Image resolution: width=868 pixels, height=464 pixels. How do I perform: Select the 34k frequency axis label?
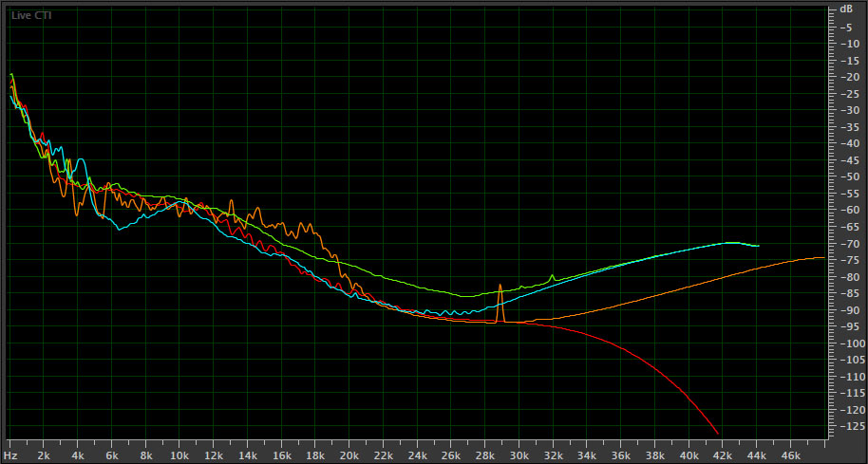587,456
